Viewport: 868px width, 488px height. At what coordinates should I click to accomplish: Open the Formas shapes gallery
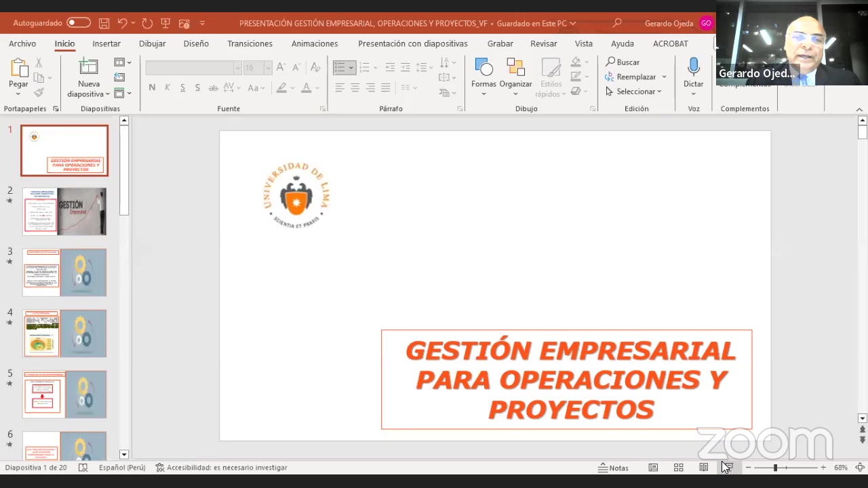(484, 77)
